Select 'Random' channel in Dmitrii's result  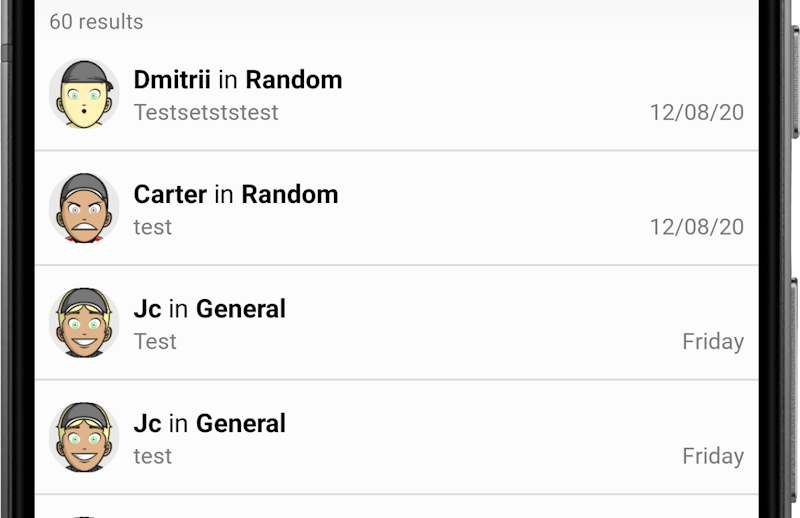pyautogui.click(x=294, y=80)
